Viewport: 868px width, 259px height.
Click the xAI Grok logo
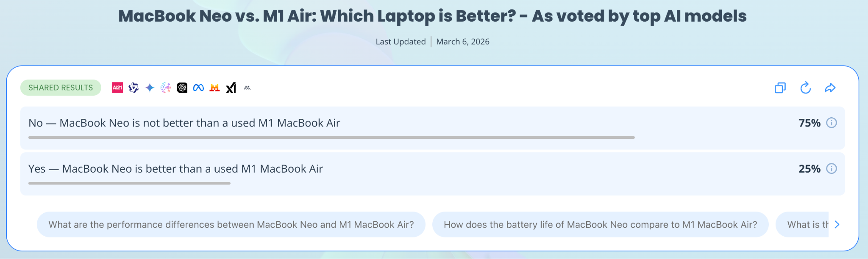[231, 88]
